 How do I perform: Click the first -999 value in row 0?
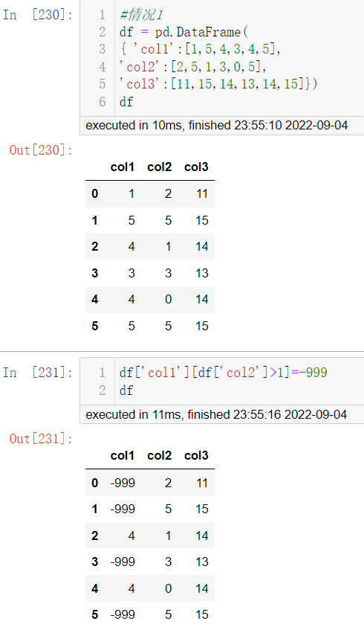click(x=123, y=483)
